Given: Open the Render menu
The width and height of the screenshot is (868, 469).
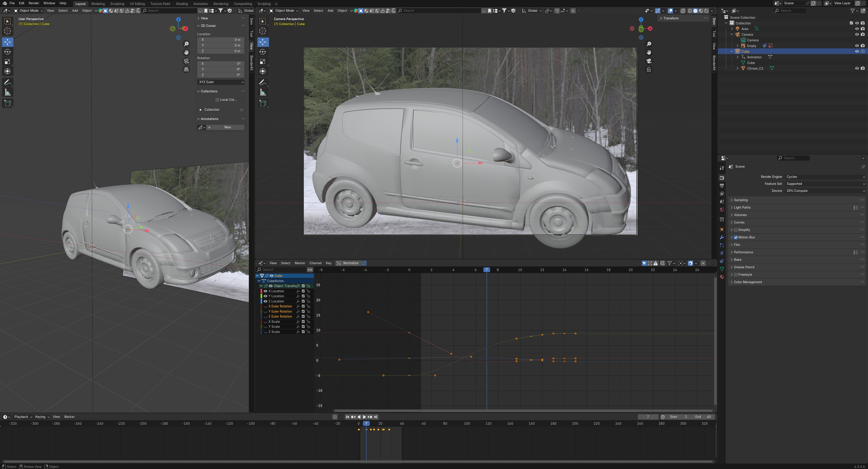Looking at the screenshot, I should click(34, 3).
